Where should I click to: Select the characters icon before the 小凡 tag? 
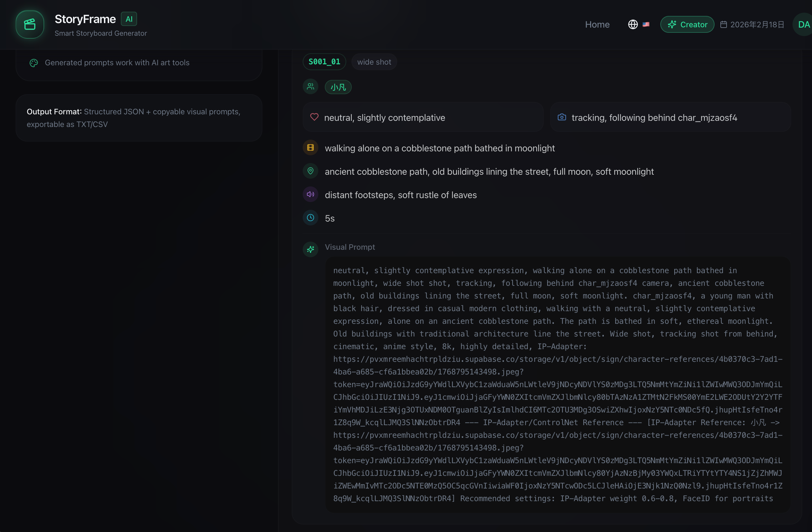(310, 87)
